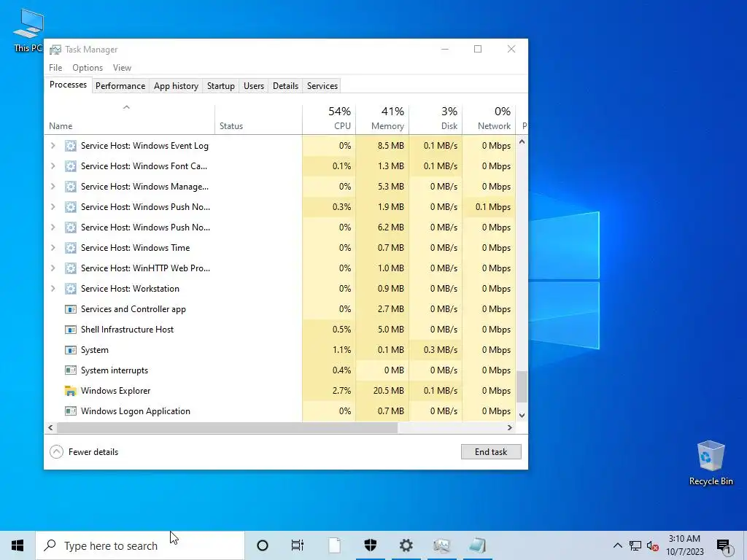Switch to the Users tab
The height and width of the screenshot is (560, 747).
coord(253,86)
